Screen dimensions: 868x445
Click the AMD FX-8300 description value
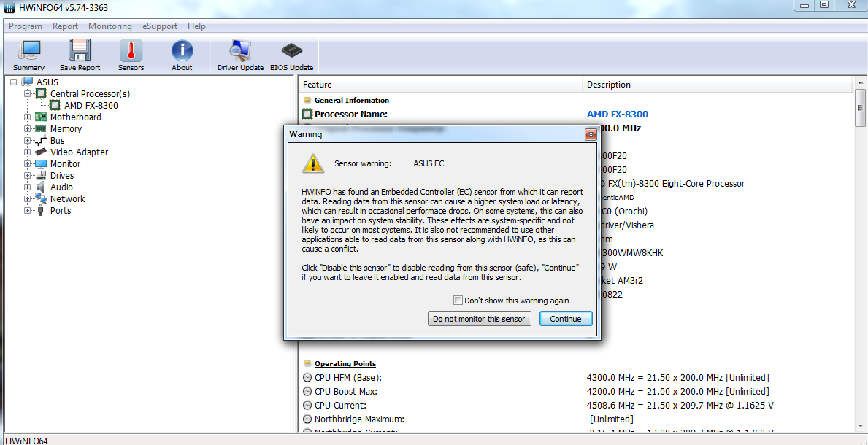point(617,114)
